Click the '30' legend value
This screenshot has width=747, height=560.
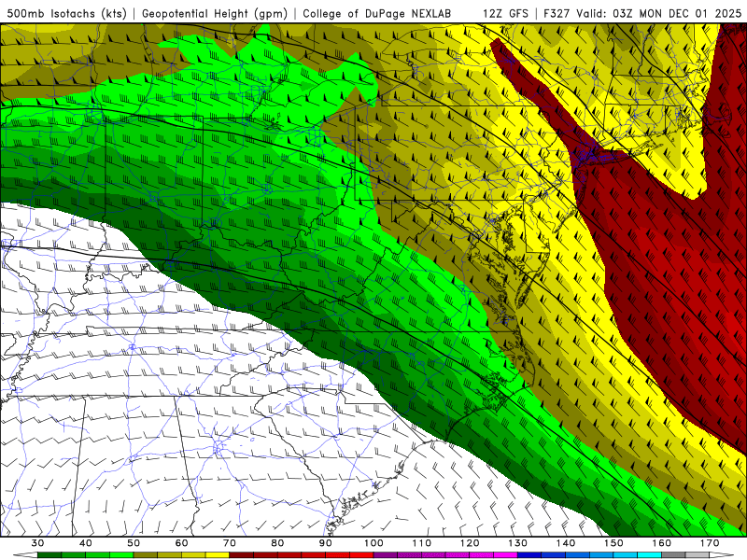click(x=37, y=543)
